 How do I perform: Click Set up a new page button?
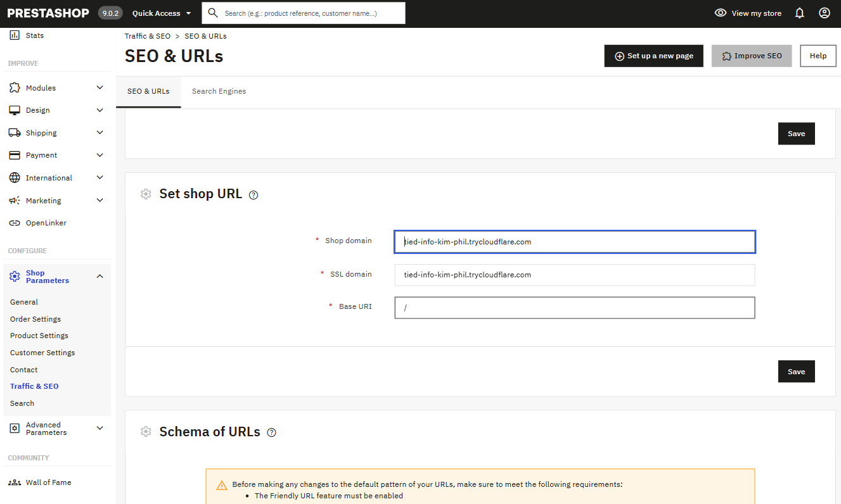pos(654,56)
